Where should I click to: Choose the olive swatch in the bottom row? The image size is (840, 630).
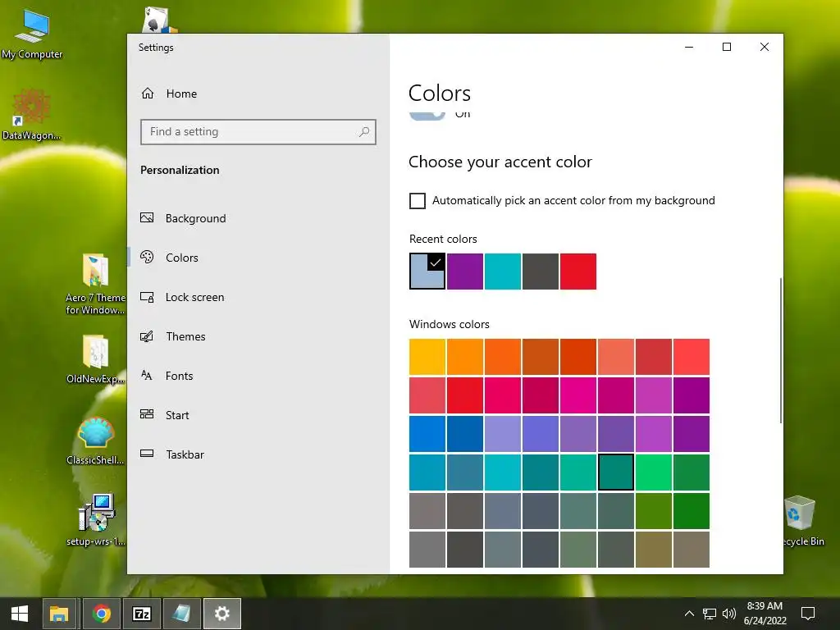click(x=654, y=549)
